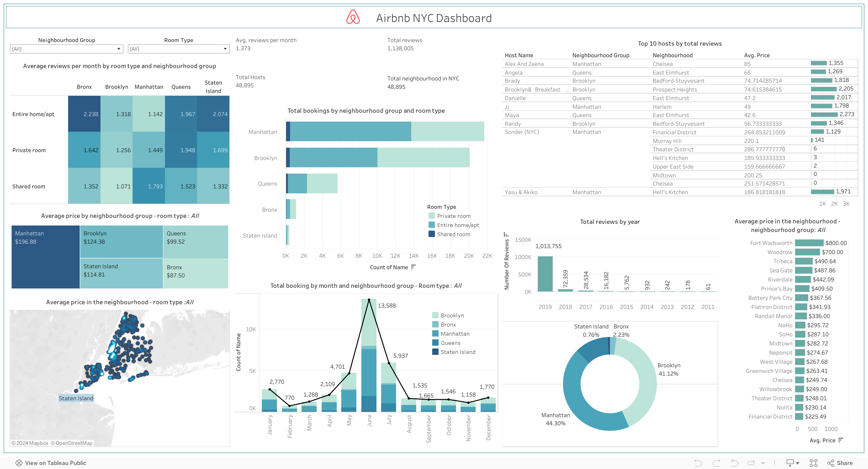Click the Staten Island column header in heatmap
This screenshot has height=469, width=868.
(213, 87)
